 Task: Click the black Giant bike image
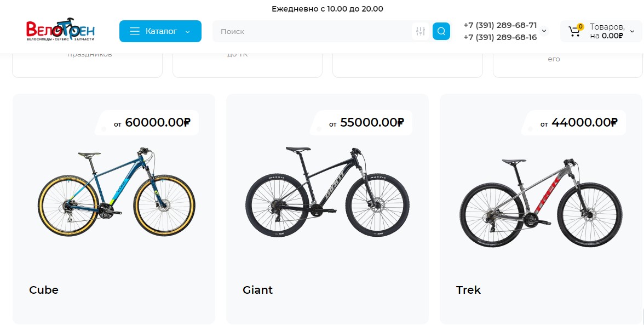(x=327, y=192)
